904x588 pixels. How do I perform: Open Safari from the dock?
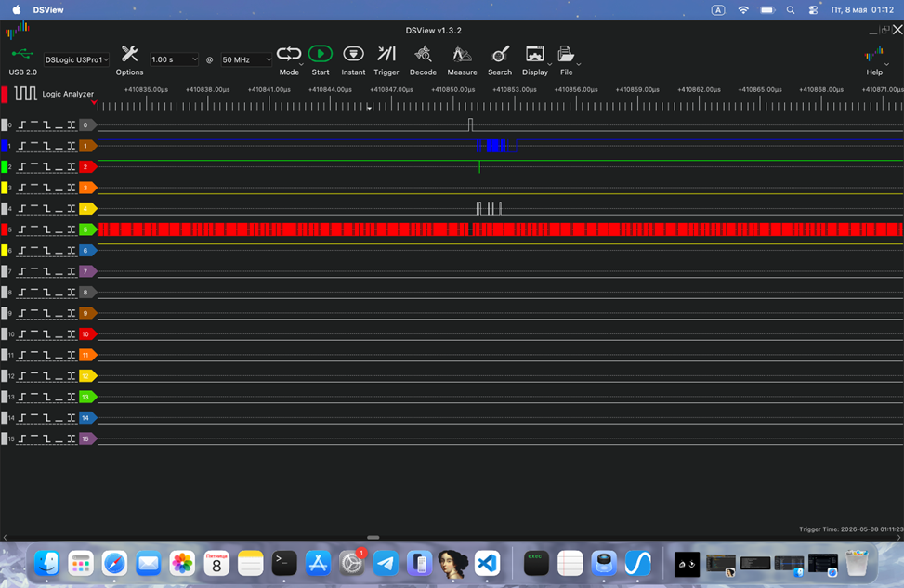pos(114,563)
